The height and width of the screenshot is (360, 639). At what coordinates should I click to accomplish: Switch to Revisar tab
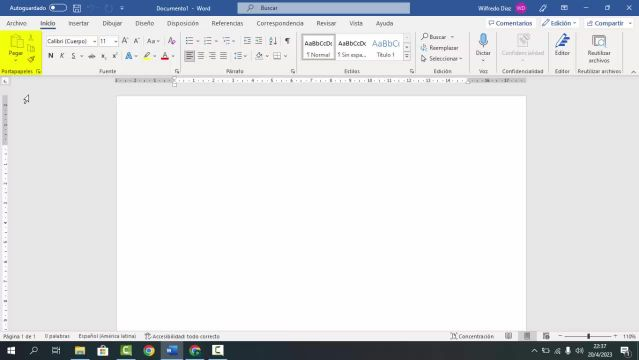[x=326, y=23]
